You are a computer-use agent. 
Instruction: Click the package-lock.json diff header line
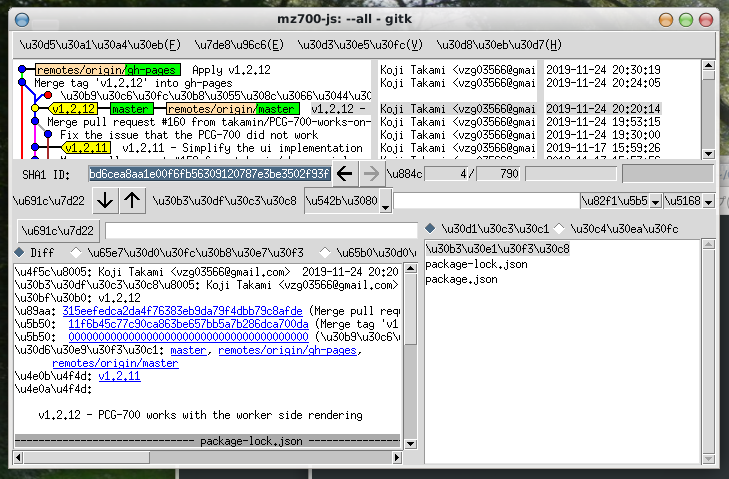(x=207, y=441)
